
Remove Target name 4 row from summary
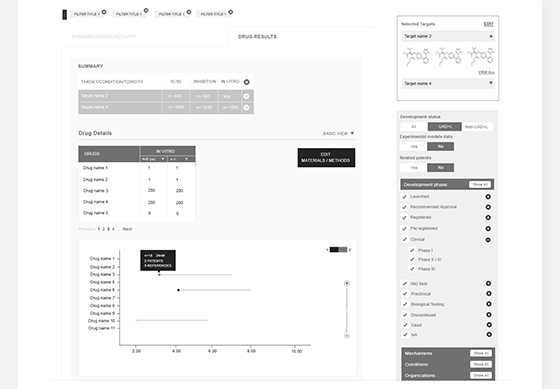pos(246,108)
